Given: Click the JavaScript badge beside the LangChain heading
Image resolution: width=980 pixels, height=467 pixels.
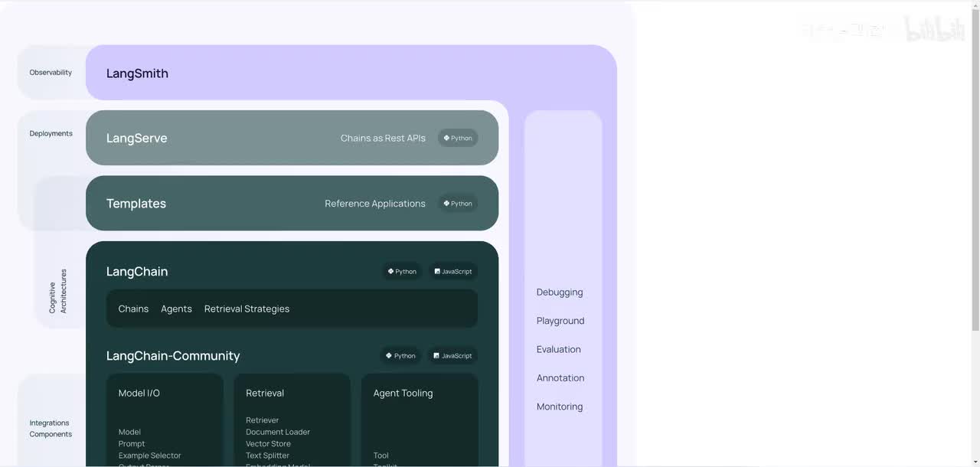Looking at the screenshot, I should 453,272.
